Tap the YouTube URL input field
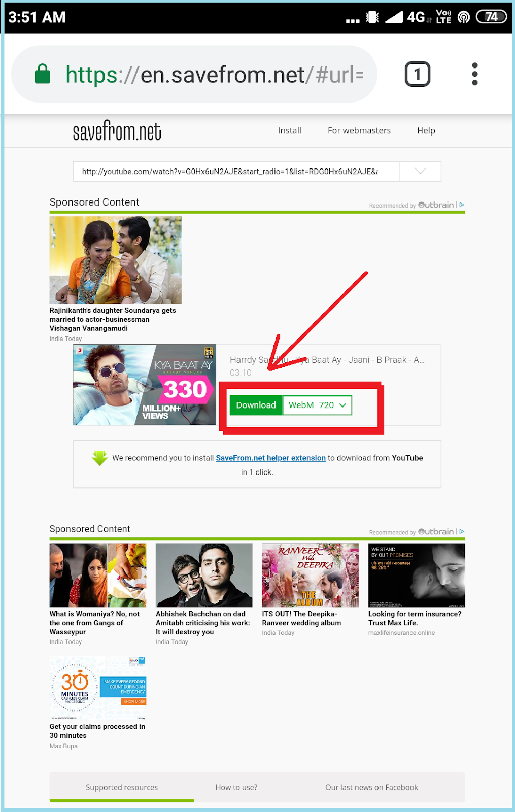Image resolution: width=515 pixels, height=812 pixels. pyautogui.click(x=236, y=172)
